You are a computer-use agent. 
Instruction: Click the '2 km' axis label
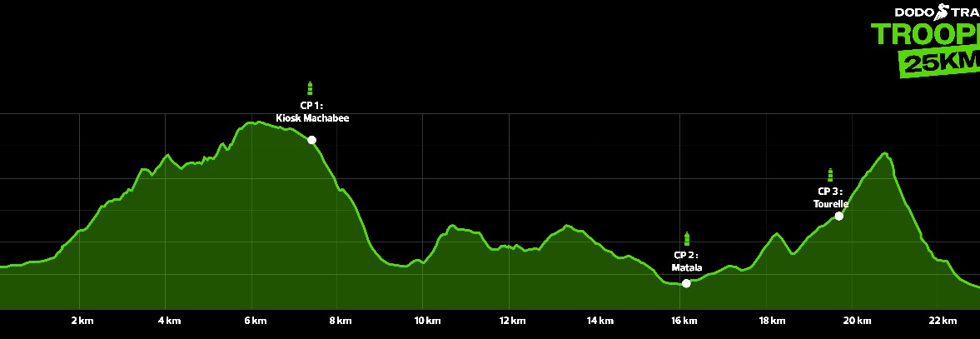pos(82,321)
